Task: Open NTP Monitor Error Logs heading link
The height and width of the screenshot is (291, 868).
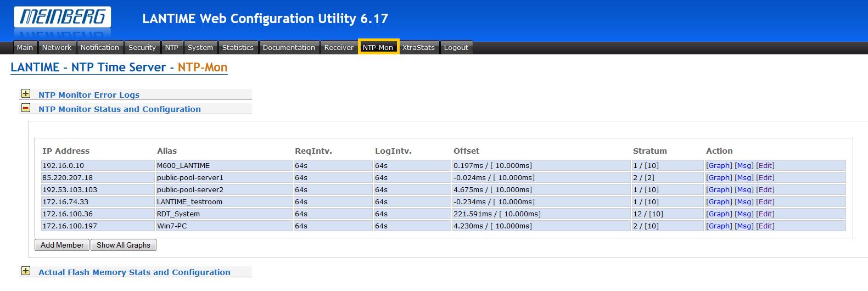Action: tap(89, 94)
